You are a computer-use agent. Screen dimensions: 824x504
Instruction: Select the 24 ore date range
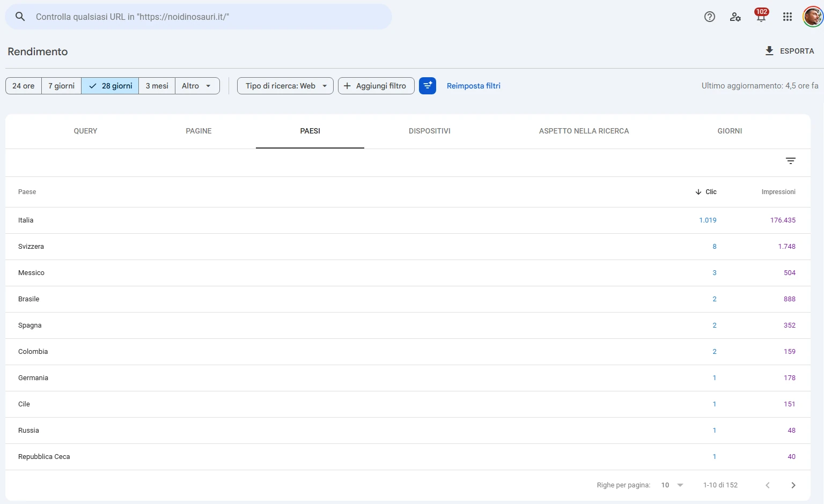(24, 86)
